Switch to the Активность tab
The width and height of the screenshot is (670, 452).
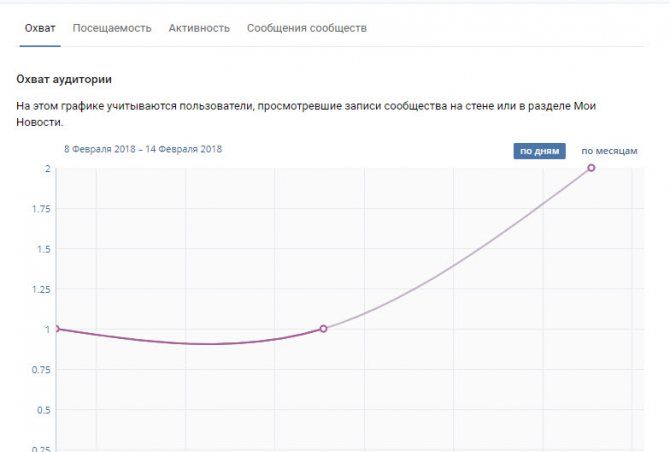click(199, 28)
